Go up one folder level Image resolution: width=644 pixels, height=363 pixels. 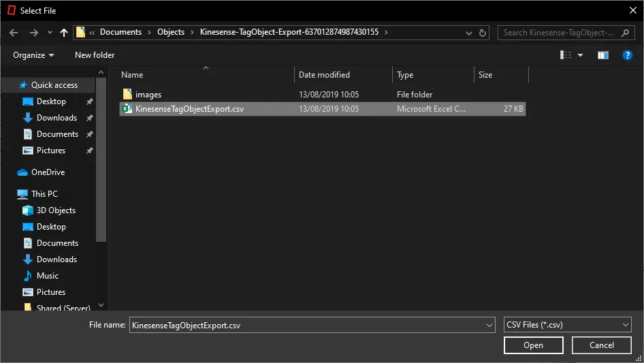point(64,33)
